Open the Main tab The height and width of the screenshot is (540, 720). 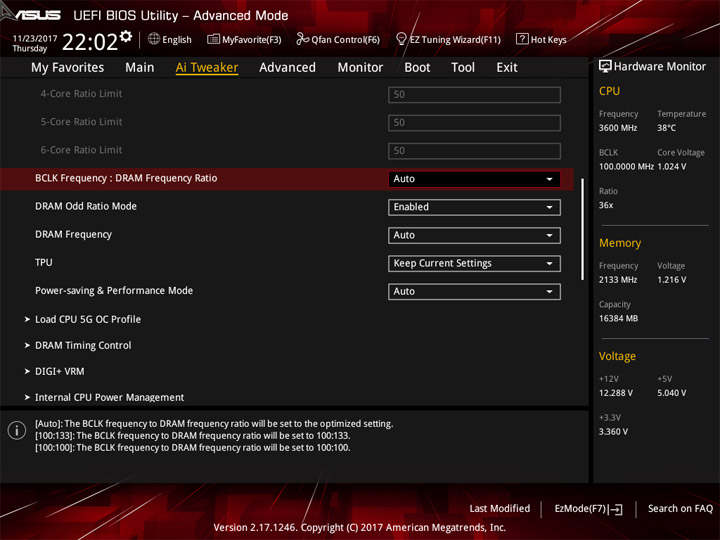140,68
